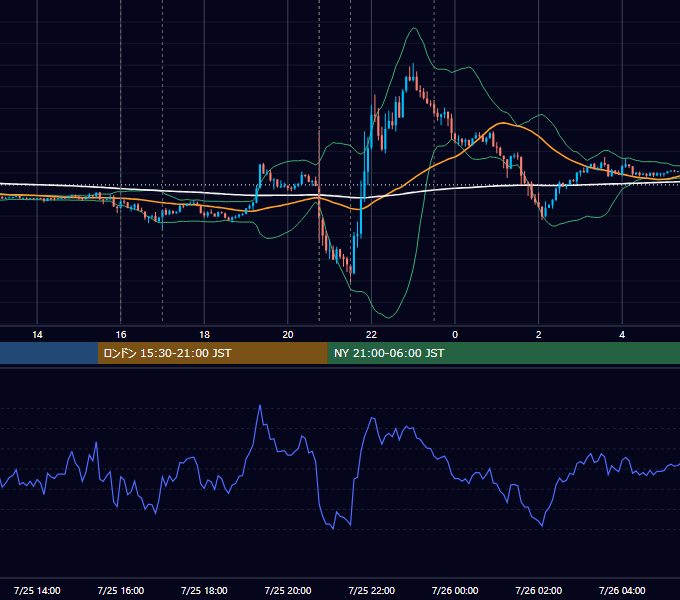Screen dimensions: 680x600
Task: Click the hour label 16 on the upper axis
Action: (121, 335)
